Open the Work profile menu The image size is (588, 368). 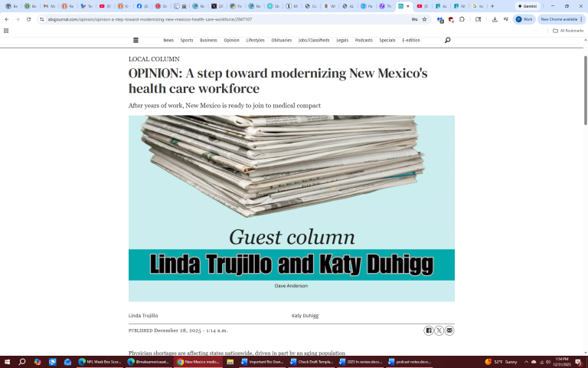pyautogui.click(x=524, y=19)
